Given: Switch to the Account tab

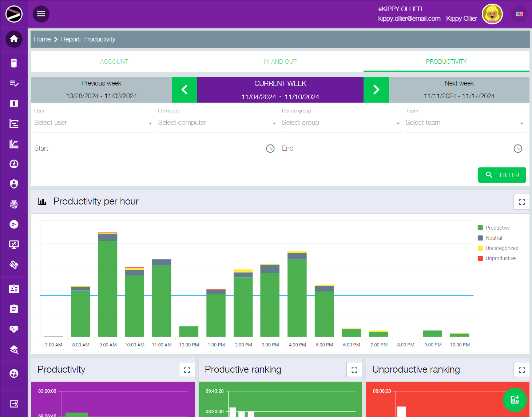Looking at the screenshot, I should pyautogui.click(x=114, y=61).
